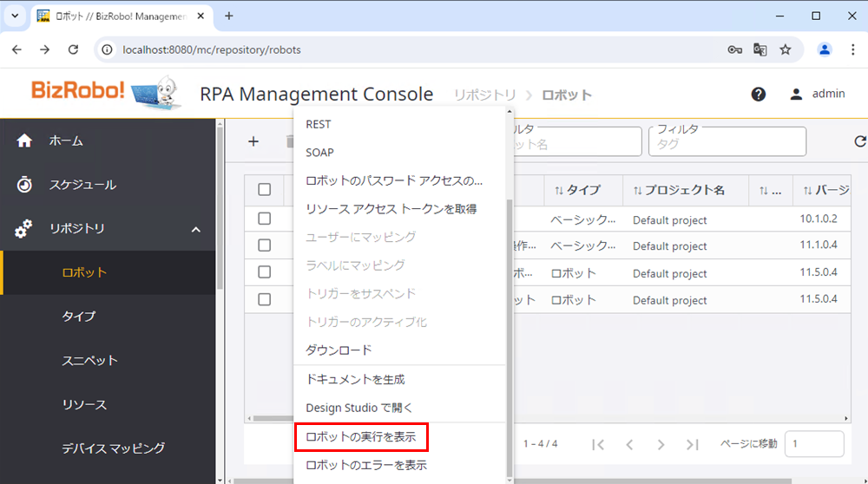Click the help question mark icon
The height and width of the screenshot is (484, 868).
(759, 94)
